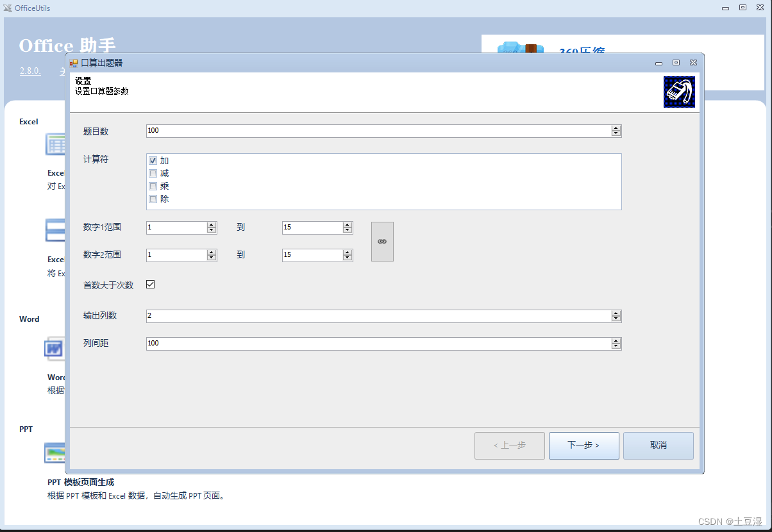Click the 下一步 > button

coord(584,445)
